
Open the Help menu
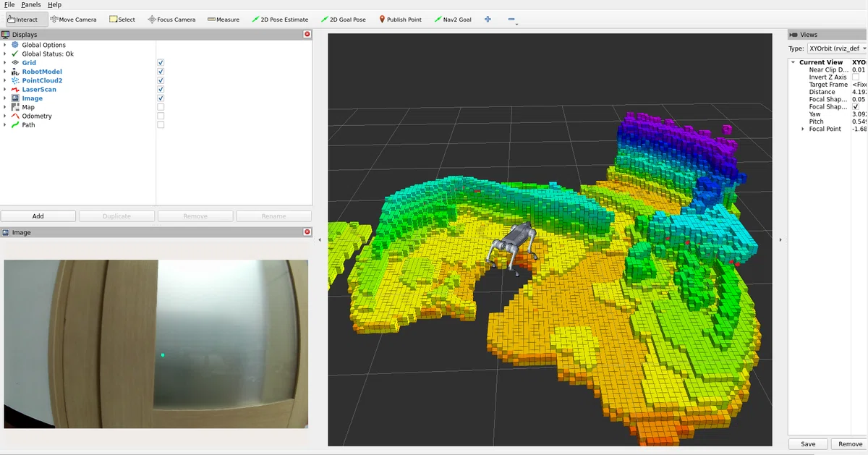point(54,4)
